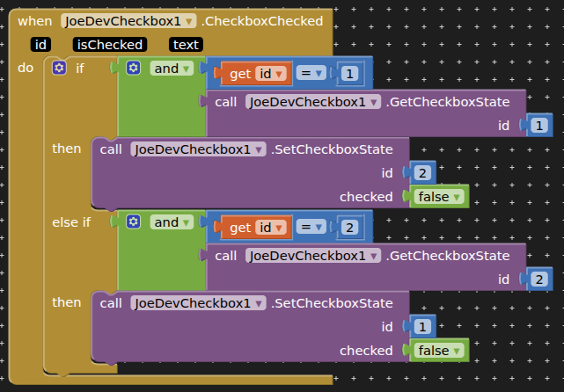Edit number 2 compared in else-if condition
This screenshot has height=392, width=564.
pyautogui.click(x=350, y=229)
